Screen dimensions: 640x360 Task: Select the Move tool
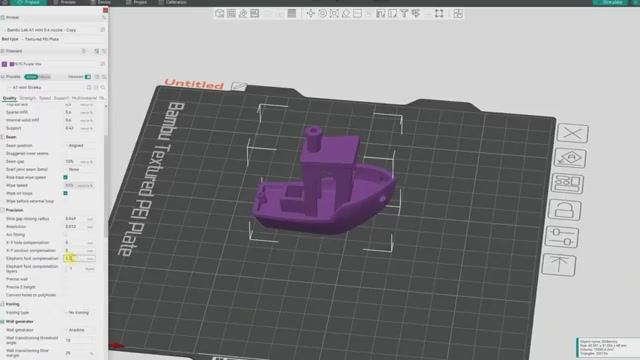click(311, 13)
